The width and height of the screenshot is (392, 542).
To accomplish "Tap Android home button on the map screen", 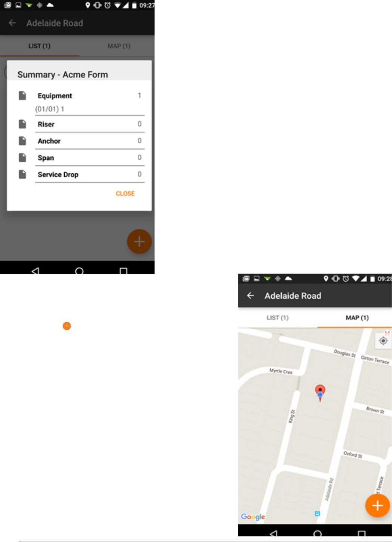I will 318,533.
